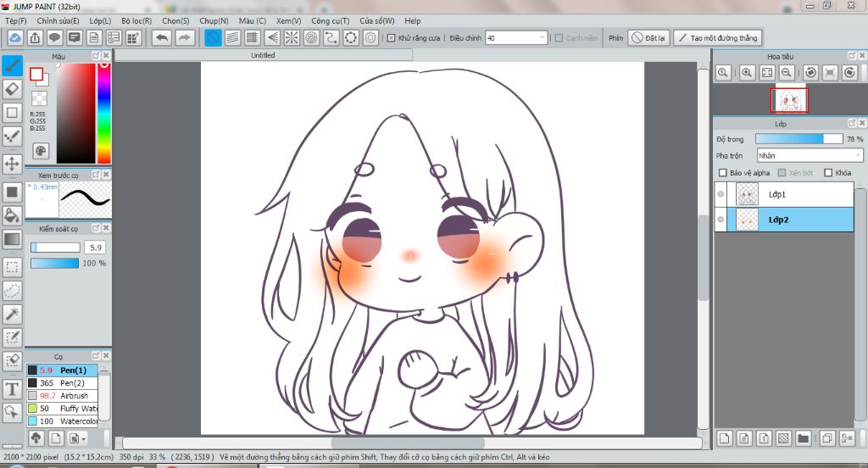Click the Đặt lại reset button
Viewport: 868px width, 468px height.
tap(648, 37)
